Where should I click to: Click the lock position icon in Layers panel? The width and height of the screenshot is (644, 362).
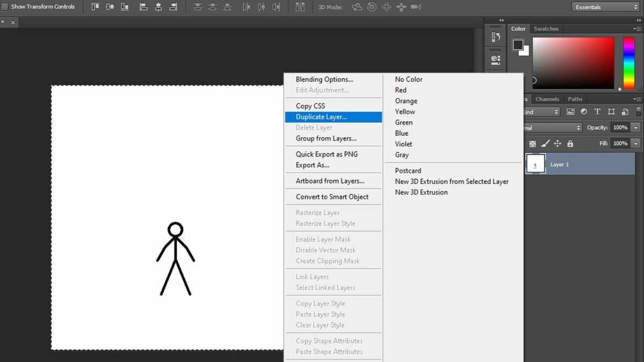(558, 143)
